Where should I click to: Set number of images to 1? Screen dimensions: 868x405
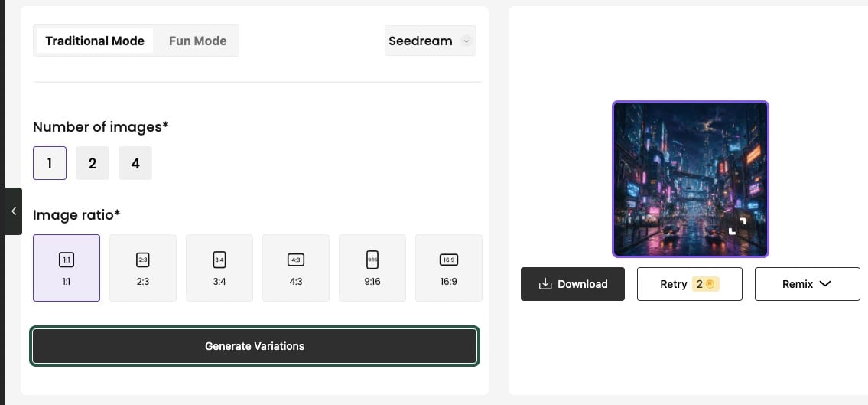[50, 163]
